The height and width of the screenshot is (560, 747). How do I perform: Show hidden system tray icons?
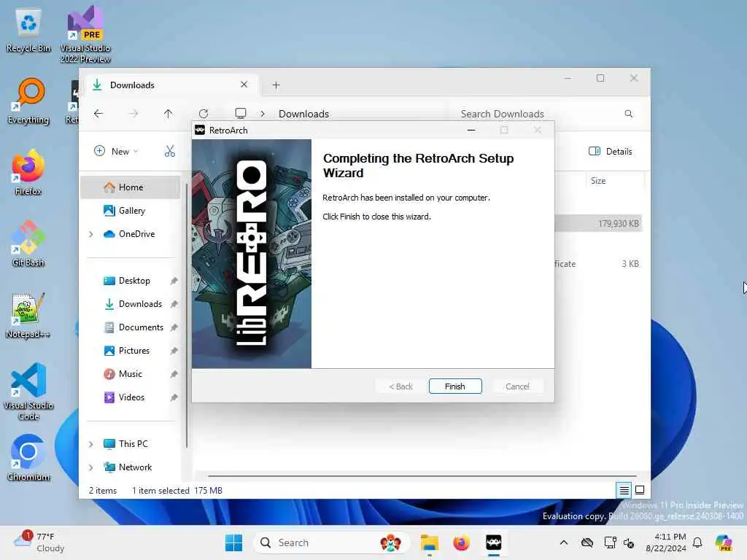tap(564, 542)
